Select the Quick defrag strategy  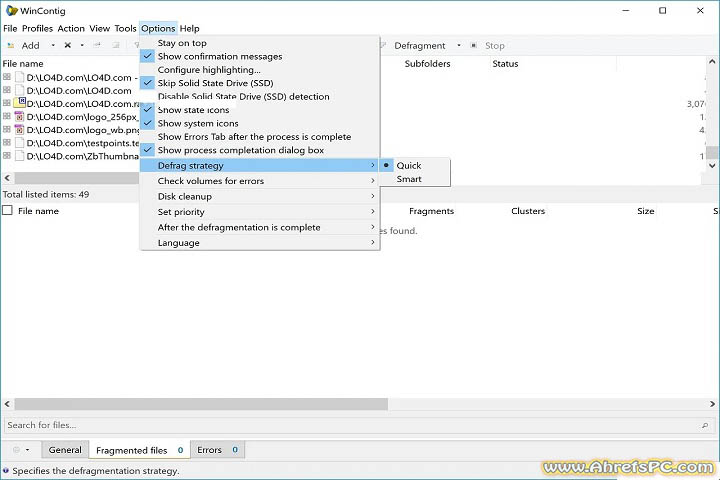(415, 165)
